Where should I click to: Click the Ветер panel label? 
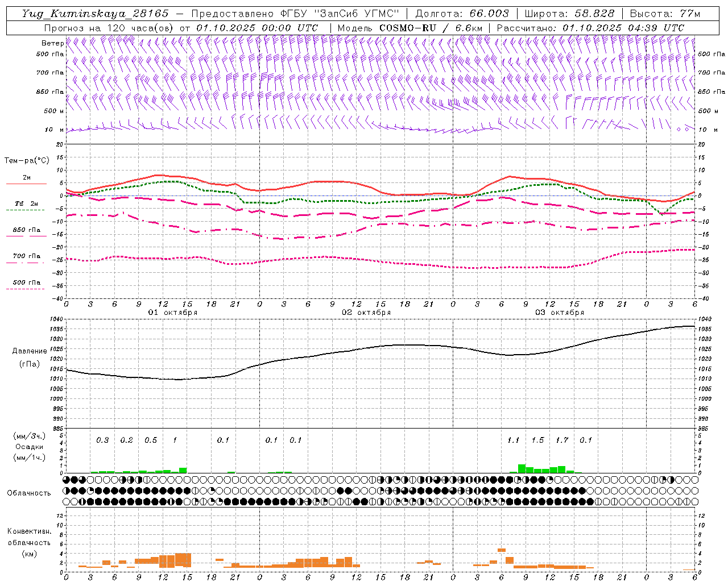(52, 43)
